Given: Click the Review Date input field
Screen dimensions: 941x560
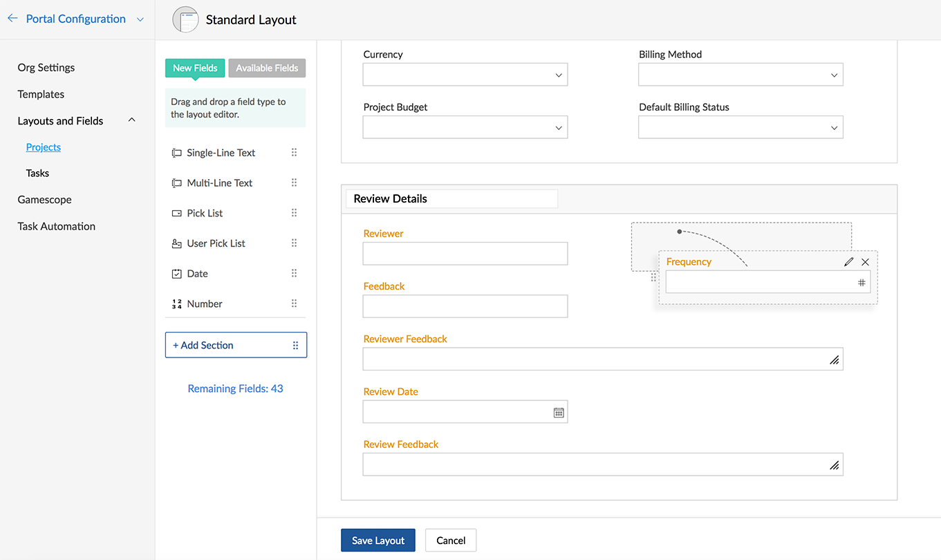Looking at the screenshot, I should coord(465,411).
